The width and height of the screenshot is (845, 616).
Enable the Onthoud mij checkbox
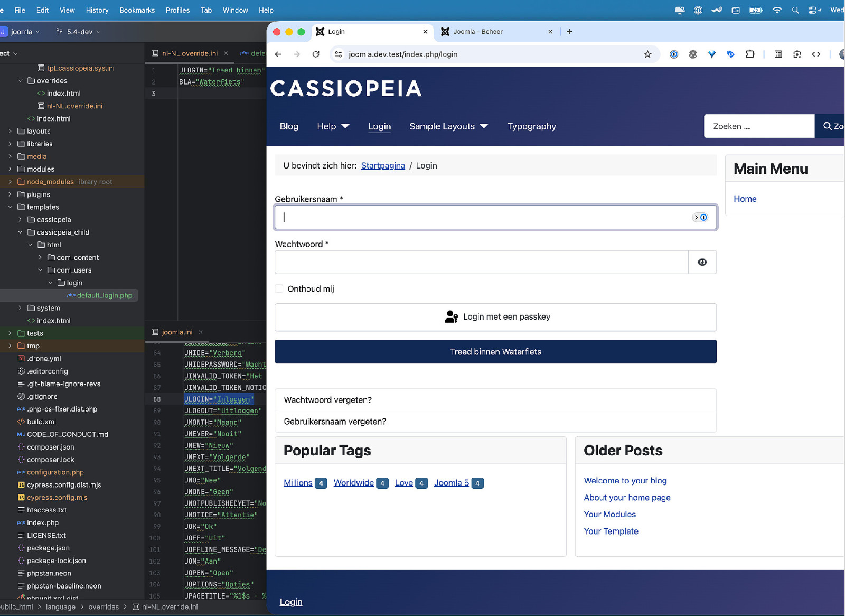click(279, 288)
